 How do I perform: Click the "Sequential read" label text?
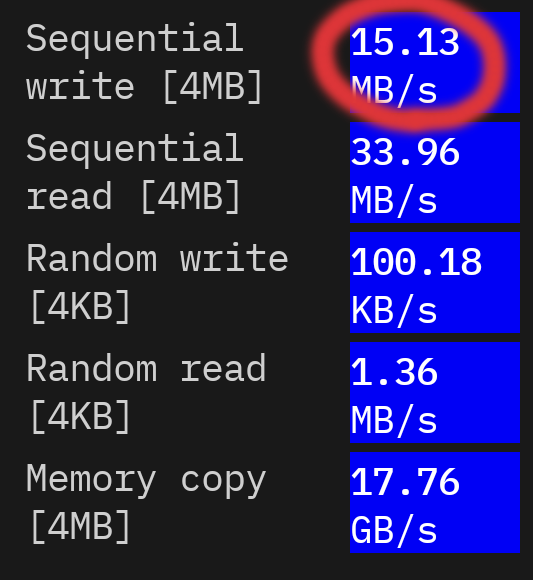[x=135, y=173]
